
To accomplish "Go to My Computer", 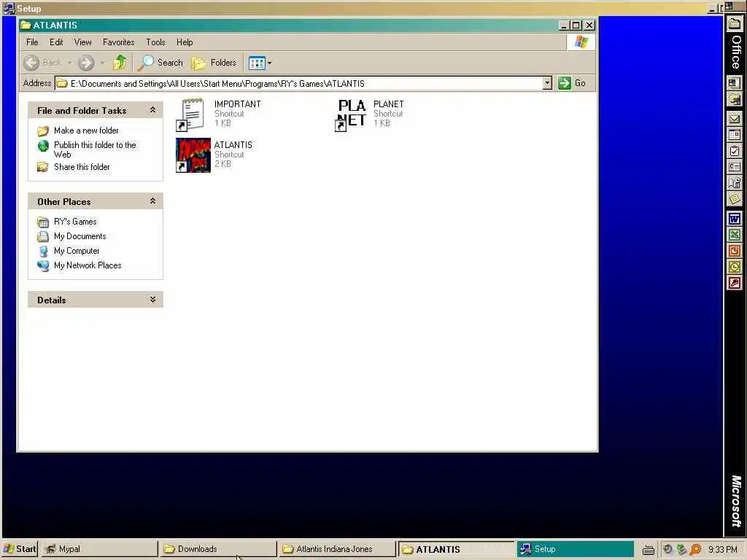I will [76, 251].
